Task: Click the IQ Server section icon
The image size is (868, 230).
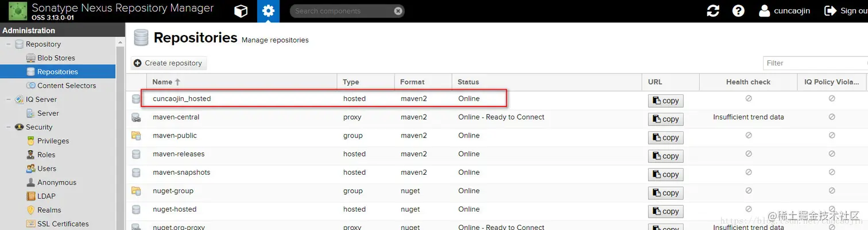Action: point(20,99)
